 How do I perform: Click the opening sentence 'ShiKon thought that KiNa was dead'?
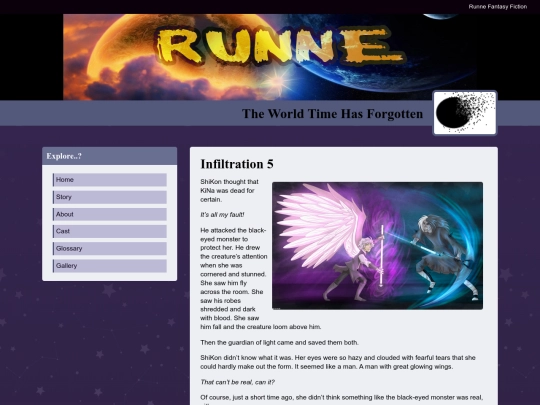[x=229, y=190]
